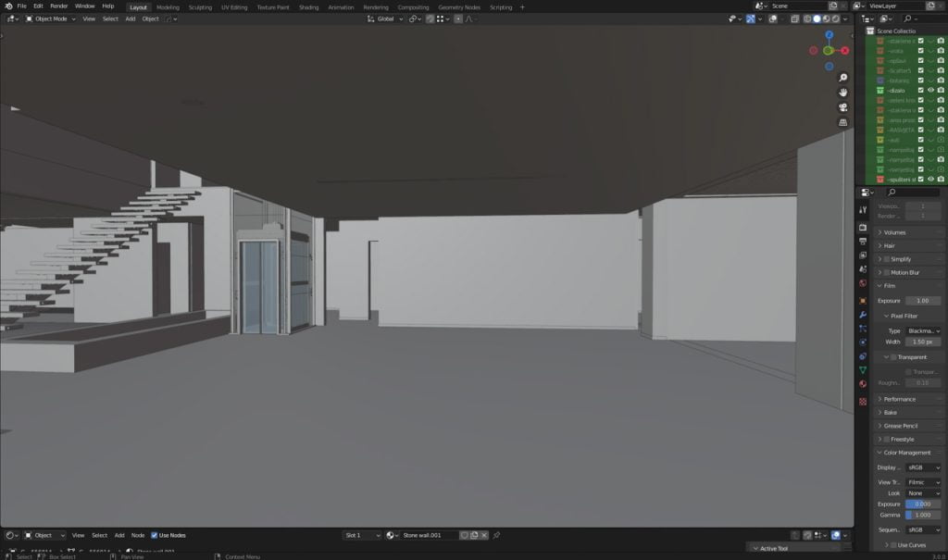Screen dimensions: 948x560
Task: Enable the Motion Blur checkbox
Action: (x=883, y=272)
